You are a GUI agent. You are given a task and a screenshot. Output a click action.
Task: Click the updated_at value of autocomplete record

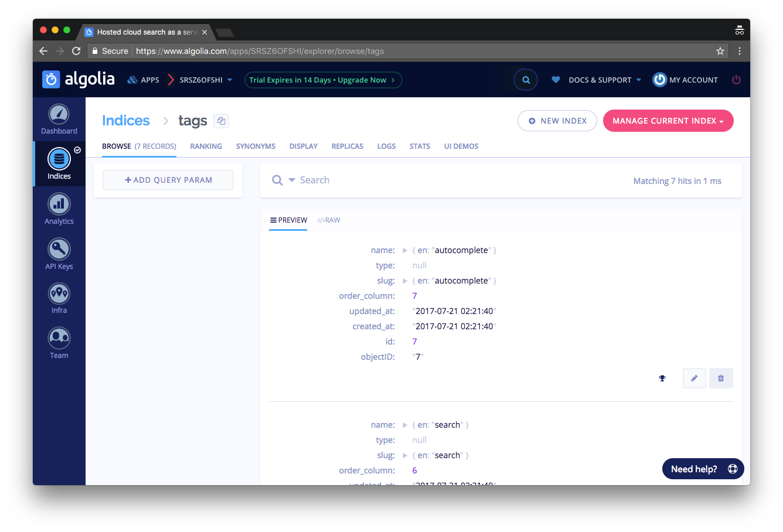click(x=454, y=311)
